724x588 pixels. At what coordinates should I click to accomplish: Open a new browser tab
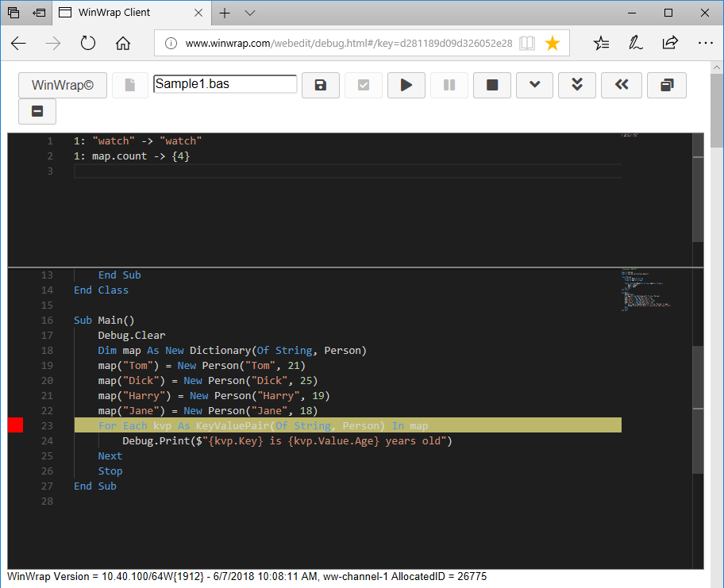point(225,13)
